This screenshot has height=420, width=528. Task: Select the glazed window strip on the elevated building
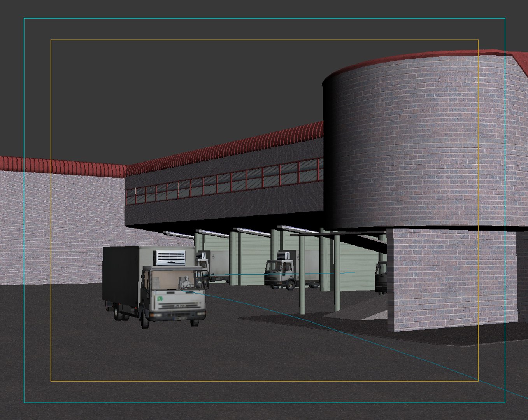pyautogui.click(x=225, y=181)
